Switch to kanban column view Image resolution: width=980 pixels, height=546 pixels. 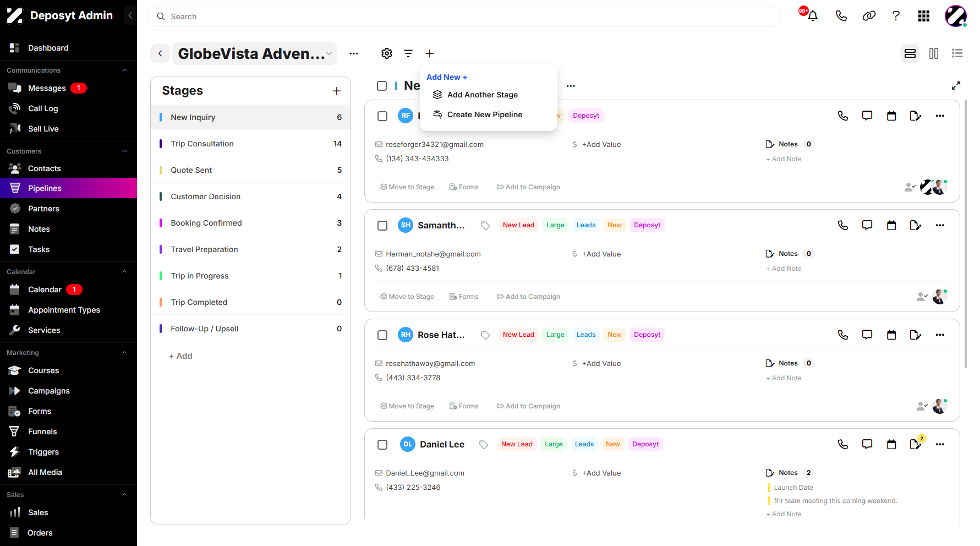click(934, 53)
